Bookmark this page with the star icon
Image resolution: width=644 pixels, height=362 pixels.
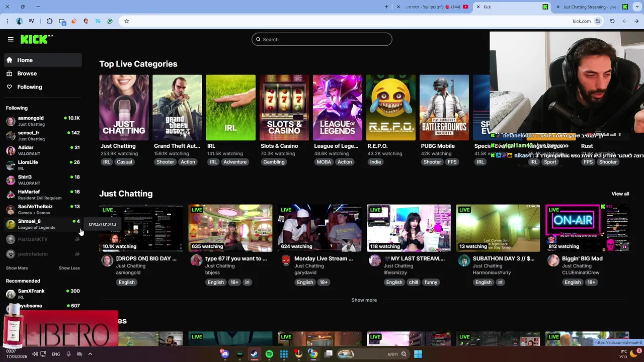[127, 21]
